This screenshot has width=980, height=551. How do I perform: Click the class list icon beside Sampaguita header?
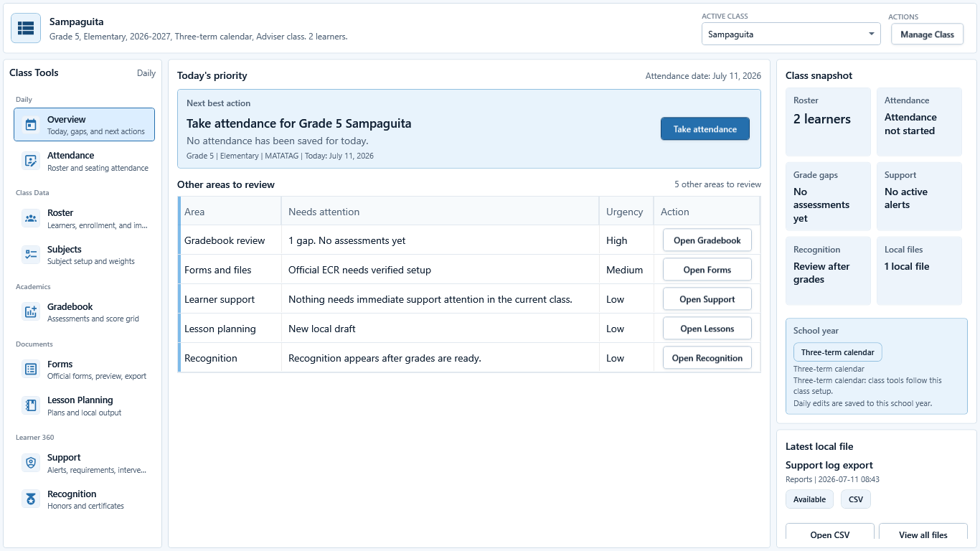26,28
